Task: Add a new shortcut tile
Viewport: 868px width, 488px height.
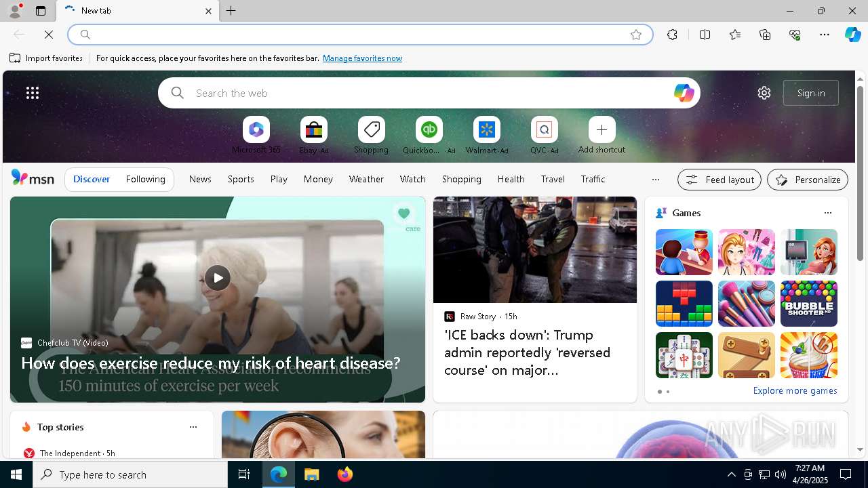Action: coord(602,129)
